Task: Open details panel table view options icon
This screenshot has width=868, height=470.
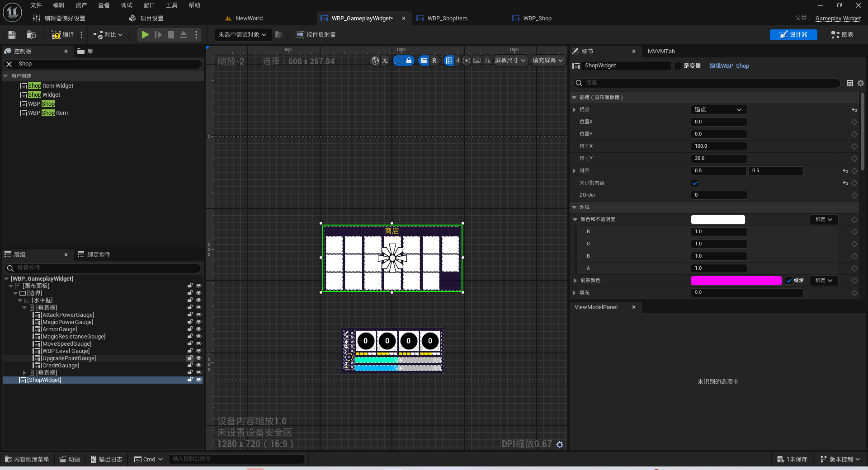Action: tap(850, 83)
